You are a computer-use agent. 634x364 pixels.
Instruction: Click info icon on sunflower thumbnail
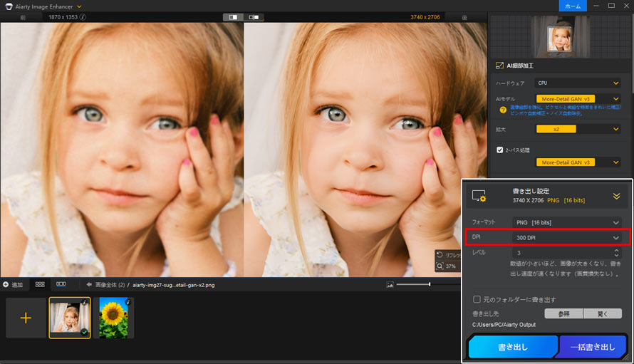coord(128,302)
